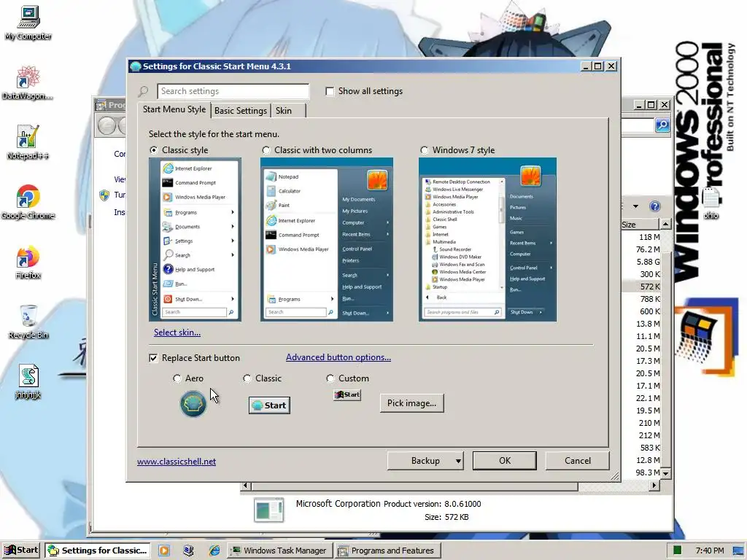
Task: Open the ohio text file icon
Action: pos(711,203)
